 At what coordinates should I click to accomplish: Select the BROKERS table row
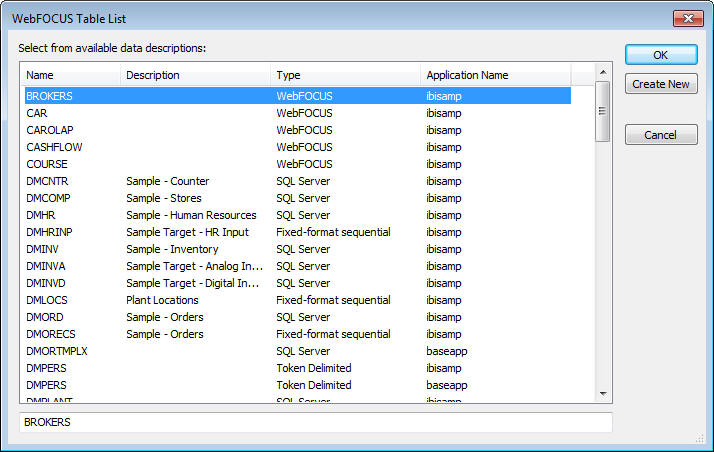(298, 96)
